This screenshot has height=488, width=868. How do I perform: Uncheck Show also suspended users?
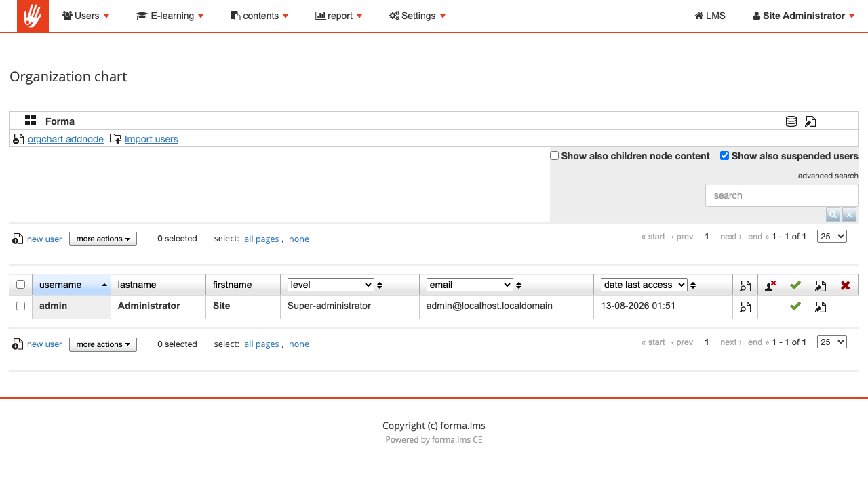tap(725, 156)
